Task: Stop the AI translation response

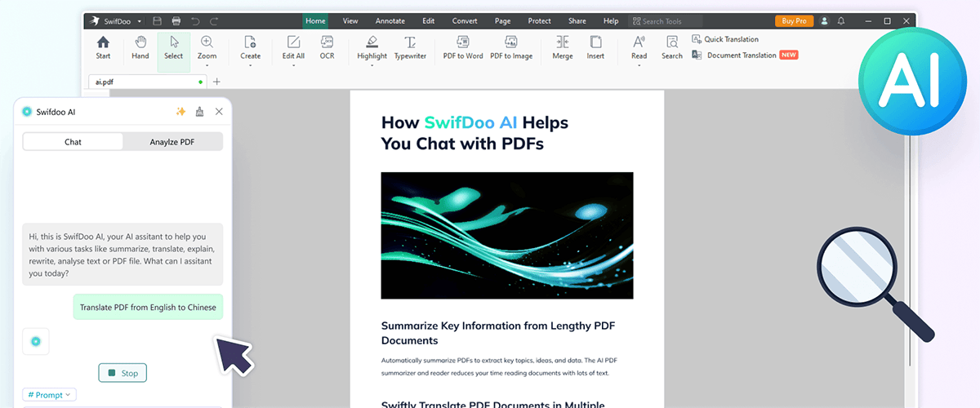Action: pyautogui.click(x=122, y=373)
